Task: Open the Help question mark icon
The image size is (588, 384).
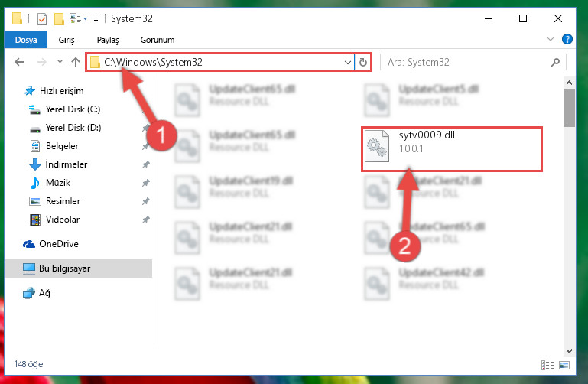Action: click(x=567, y=39)
